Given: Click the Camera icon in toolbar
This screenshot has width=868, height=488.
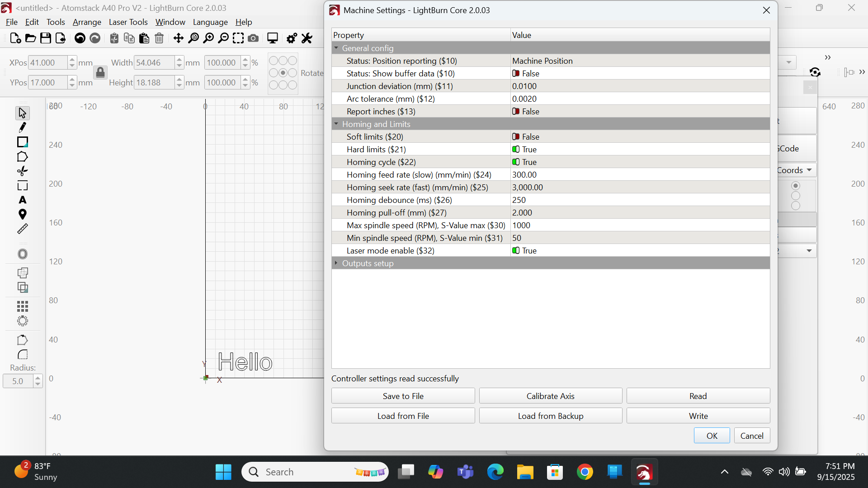Looking at the screenshot, I should tap(254, 38).
